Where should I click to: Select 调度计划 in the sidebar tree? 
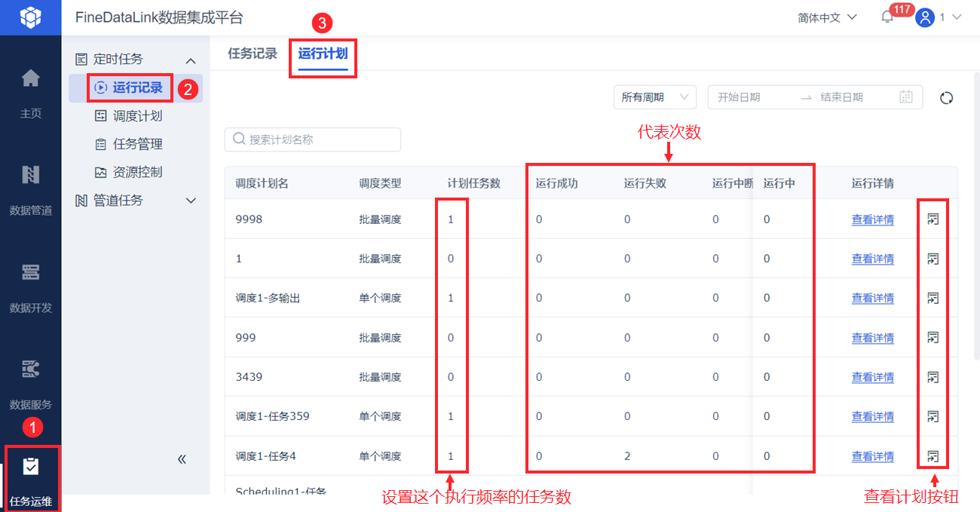point(138,116)
